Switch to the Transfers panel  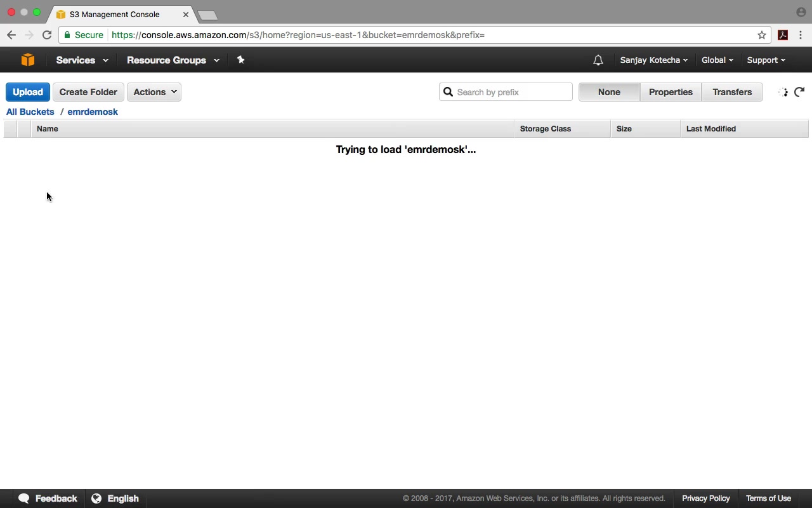click(732, 92)
